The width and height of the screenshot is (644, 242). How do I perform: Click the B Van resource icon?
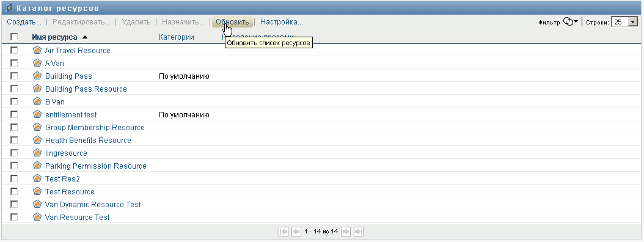[37, 101]
